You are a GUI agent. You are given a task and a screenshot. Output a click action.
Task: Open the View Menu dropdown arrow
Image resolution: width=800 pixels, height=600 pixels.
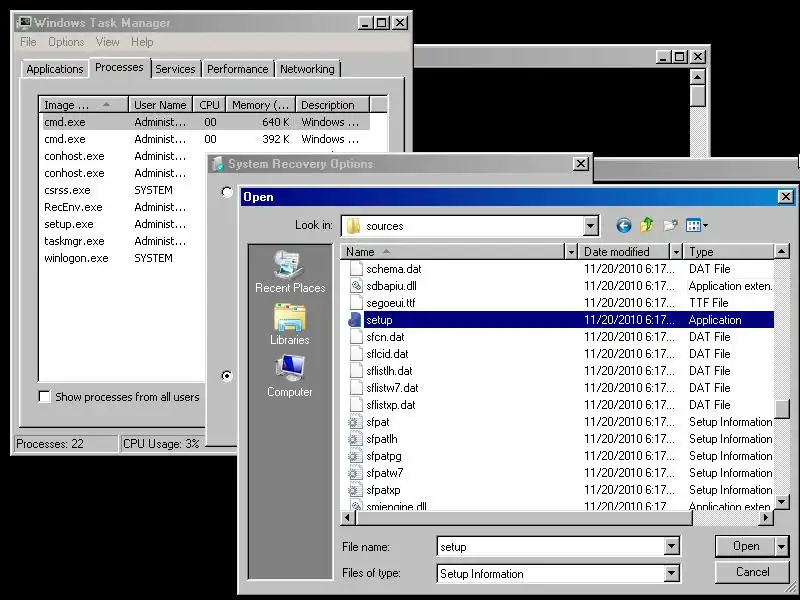click(x=705, y=225)
